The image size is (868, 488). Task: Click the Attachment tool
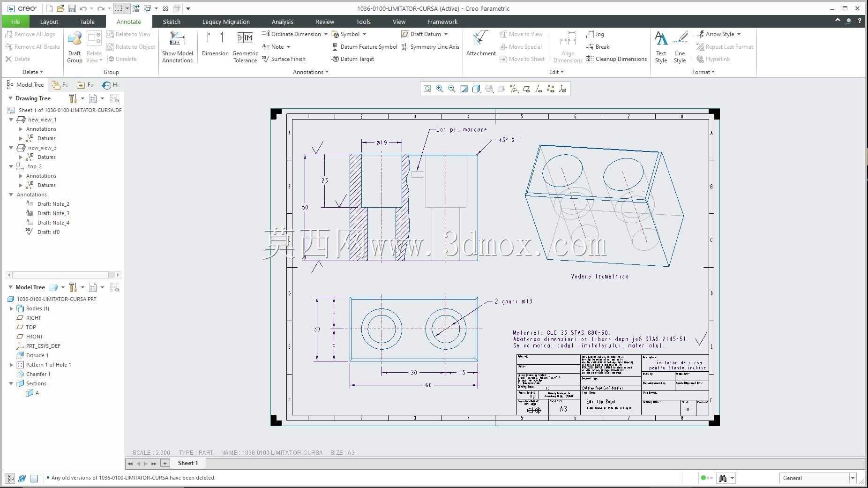481,44
